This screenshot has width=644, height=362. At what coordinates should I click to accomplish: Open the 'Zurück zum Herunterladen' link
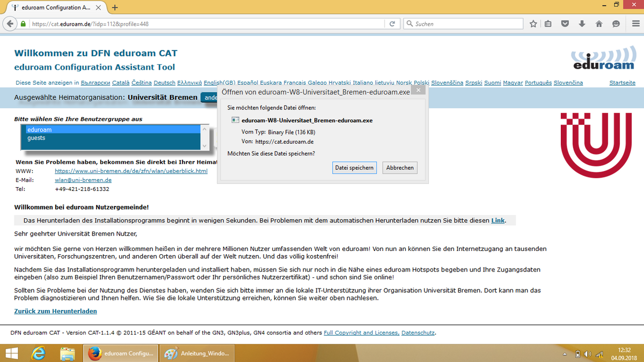pos(55,311)
